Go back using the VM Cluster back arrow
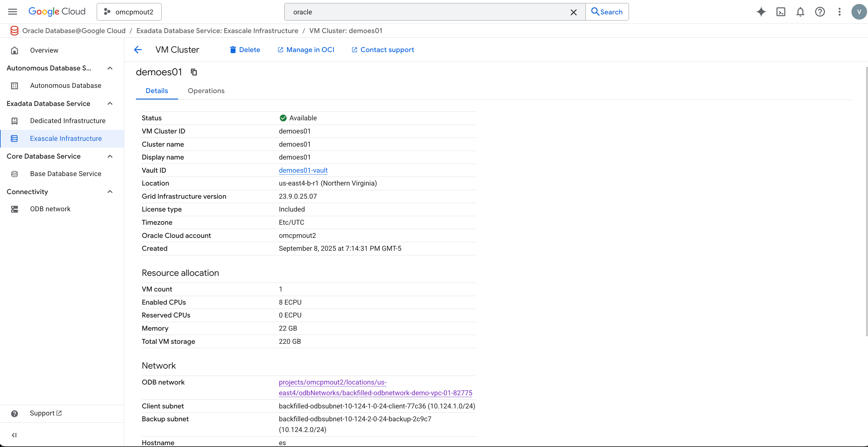 tap(138, 50)
